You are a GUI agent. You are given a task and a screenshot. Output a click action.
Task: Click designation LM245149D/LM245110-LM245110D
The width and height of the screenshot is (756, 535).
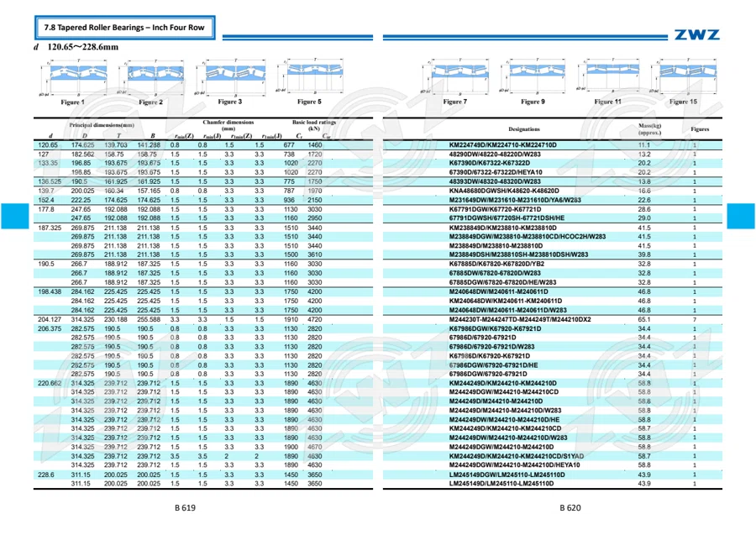[x=501, y=484]
